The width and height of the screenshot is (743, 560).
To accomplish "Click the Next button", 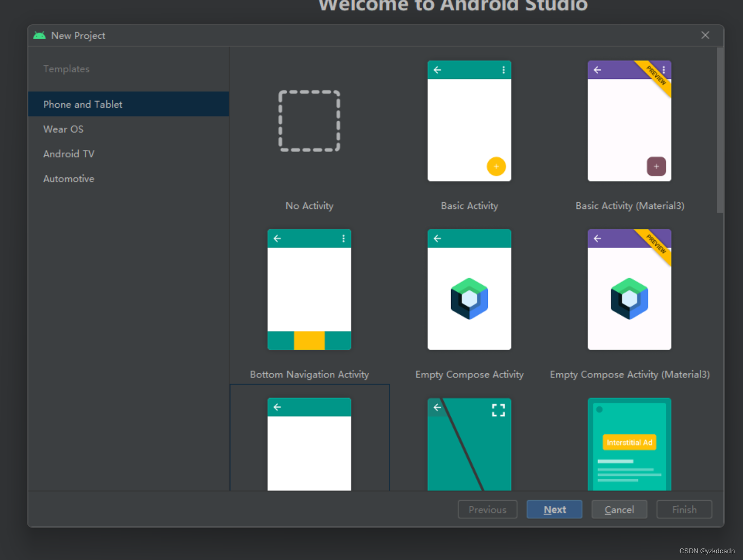I will click(x=554, y=509).
